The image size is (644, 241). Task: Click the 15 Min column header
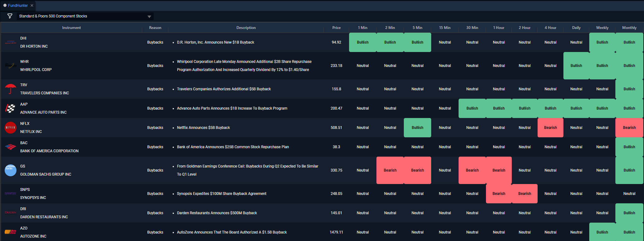445,28
